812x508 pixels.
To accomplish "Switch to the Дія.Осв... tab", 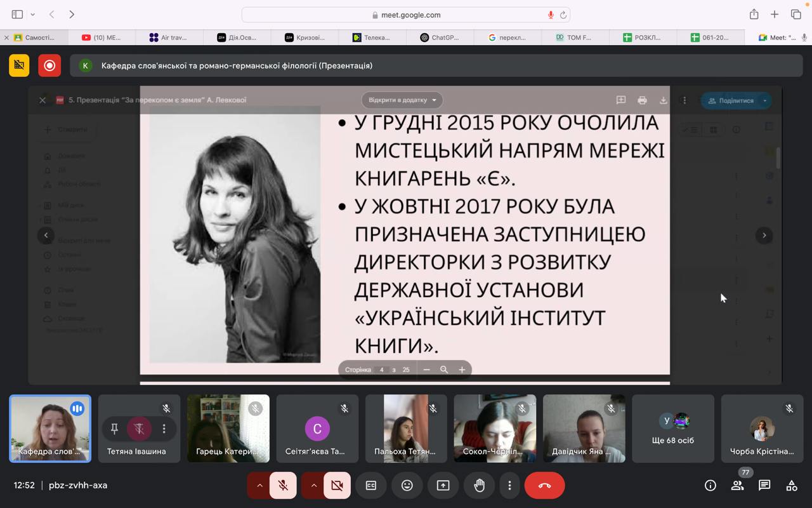I will click(x=237, y=37).
